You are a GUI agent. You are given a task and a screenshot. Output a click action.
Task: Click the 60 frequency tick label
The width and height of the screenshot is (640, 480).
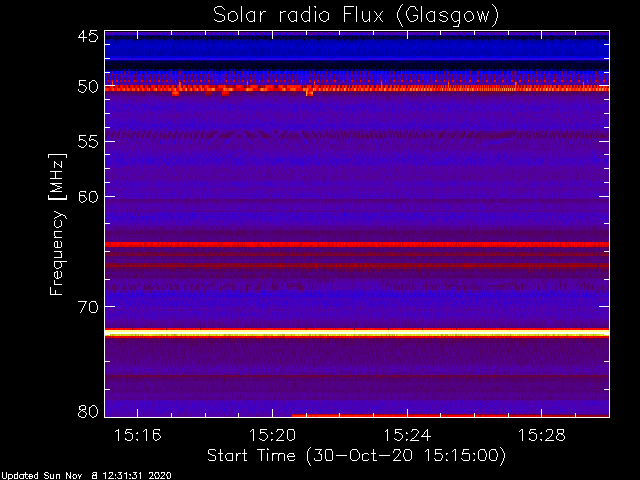[x=88, y=197]
